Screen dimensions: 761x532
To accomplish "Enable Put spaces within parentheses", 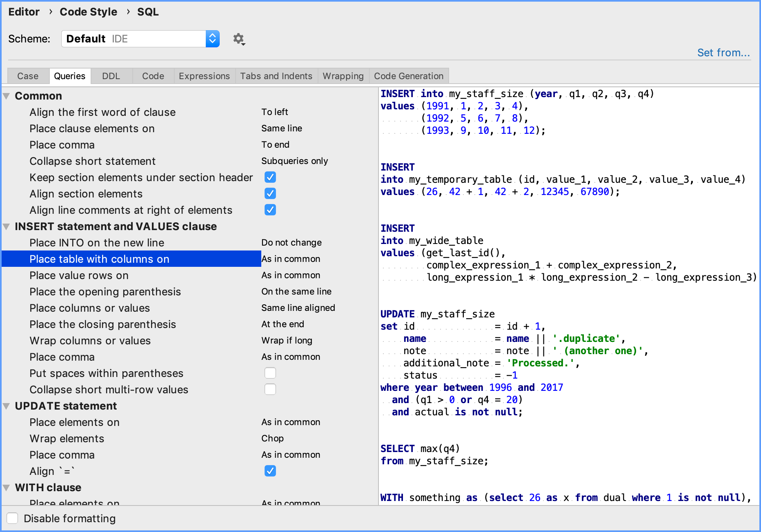I will 270,373.
